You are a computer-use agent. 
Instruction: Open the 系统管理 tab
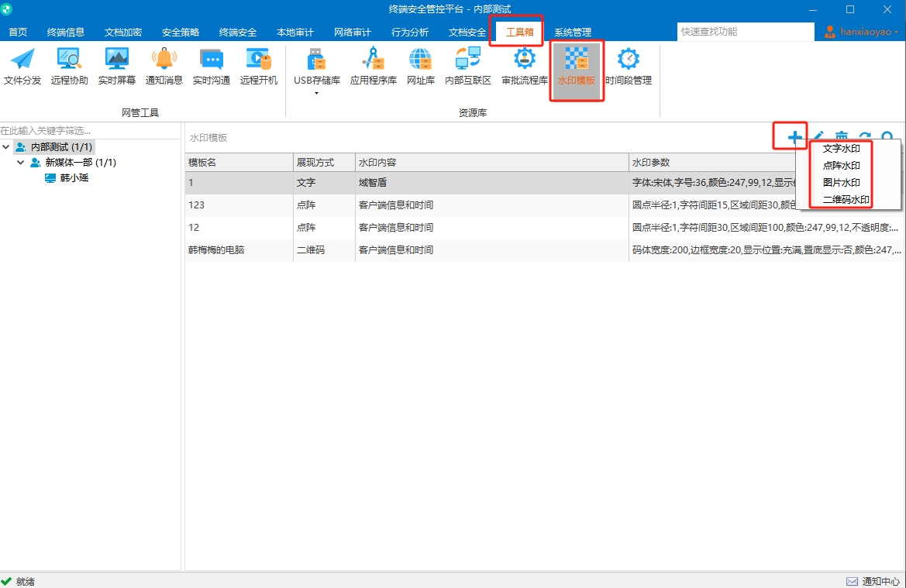click(x=573, y=32)
